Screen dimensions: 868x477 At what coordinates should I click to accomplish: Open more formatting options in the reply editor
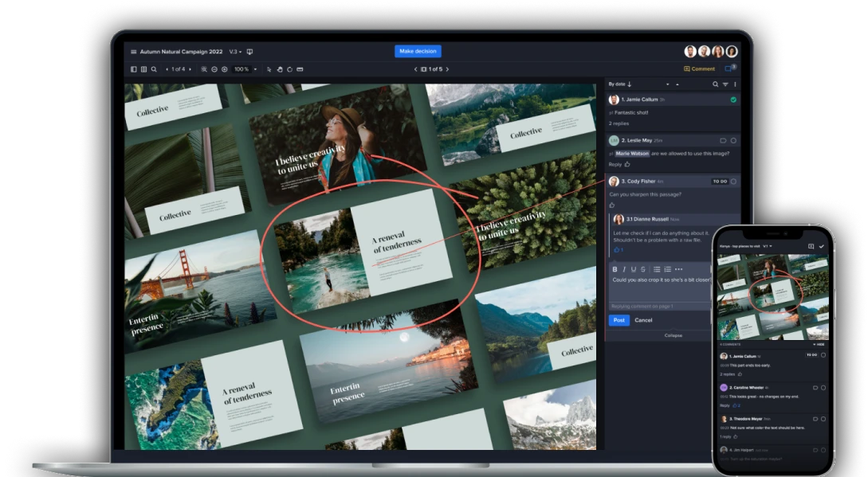click(678, 269)
